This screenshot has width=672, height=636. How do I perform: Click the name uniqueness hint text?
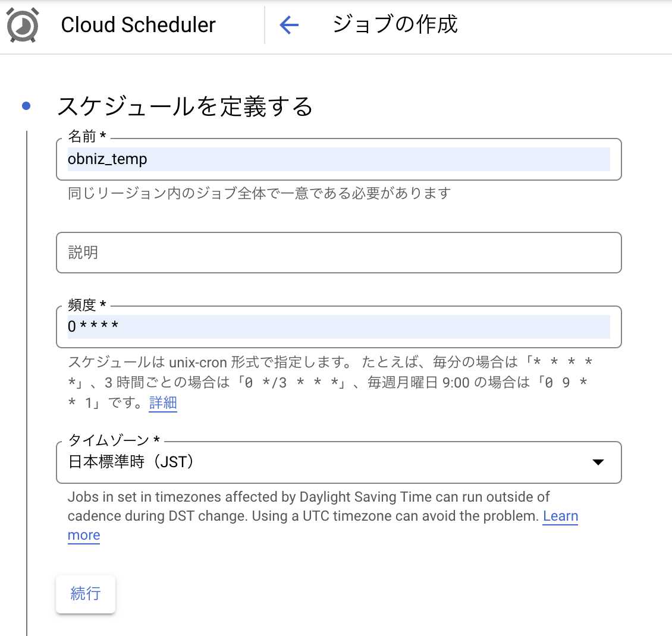click(x=259, y=193)
